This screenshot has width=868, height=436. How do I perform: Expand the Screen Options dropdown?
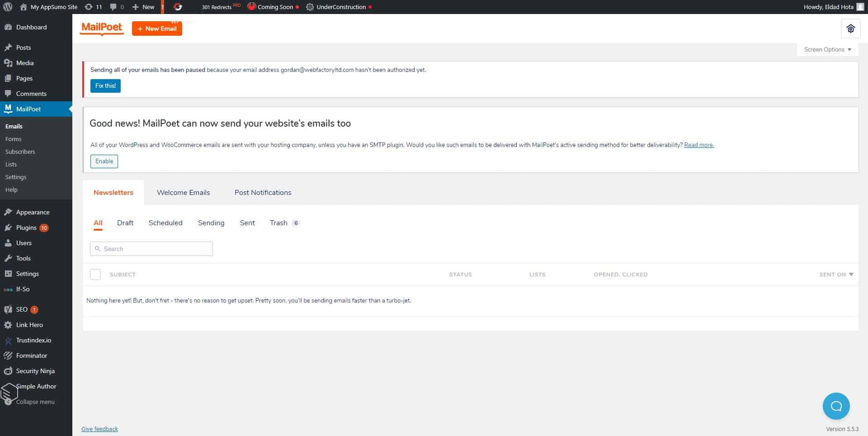click(x=827, y=49)
